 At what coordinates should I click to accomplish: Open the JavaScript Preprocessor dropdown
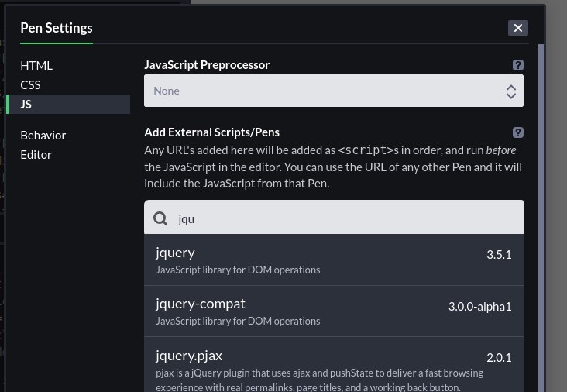(x=333, y=91)
